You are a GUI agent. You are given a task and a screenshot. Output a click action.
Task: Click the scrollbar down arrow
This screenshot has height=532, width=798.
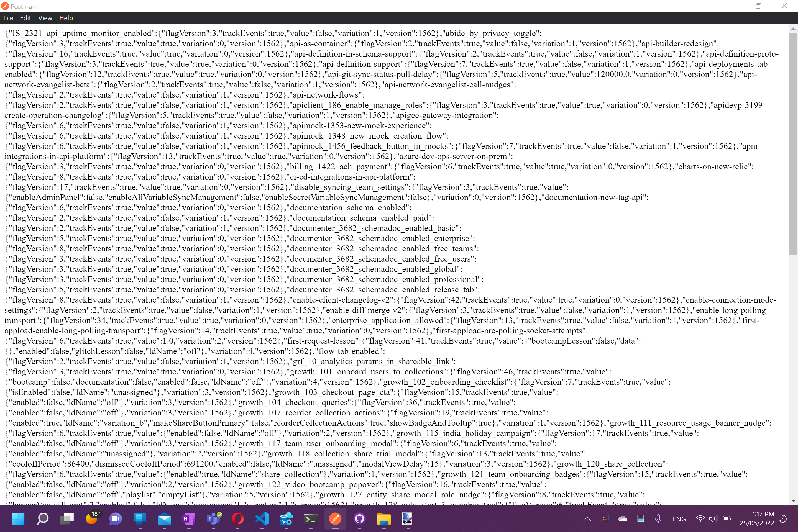point(793,500)
